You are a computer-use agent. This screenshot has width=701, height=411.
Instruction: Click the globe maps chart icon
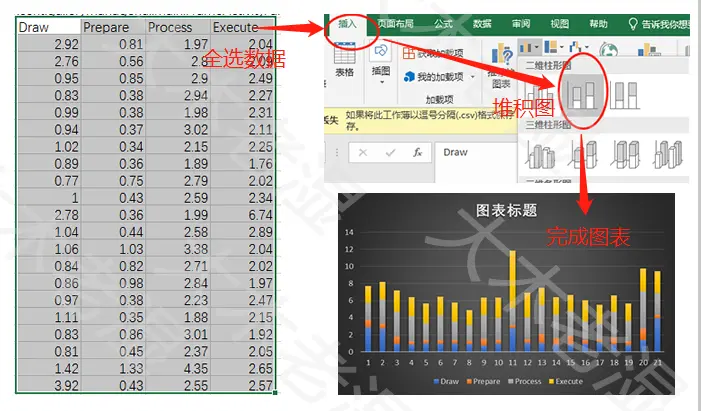[x=608, y=49]
